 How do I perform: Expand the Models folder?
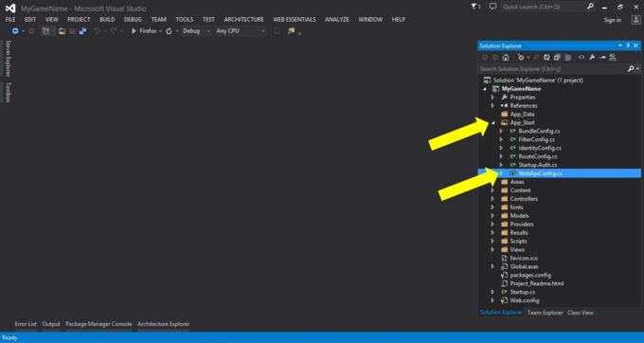492,216
